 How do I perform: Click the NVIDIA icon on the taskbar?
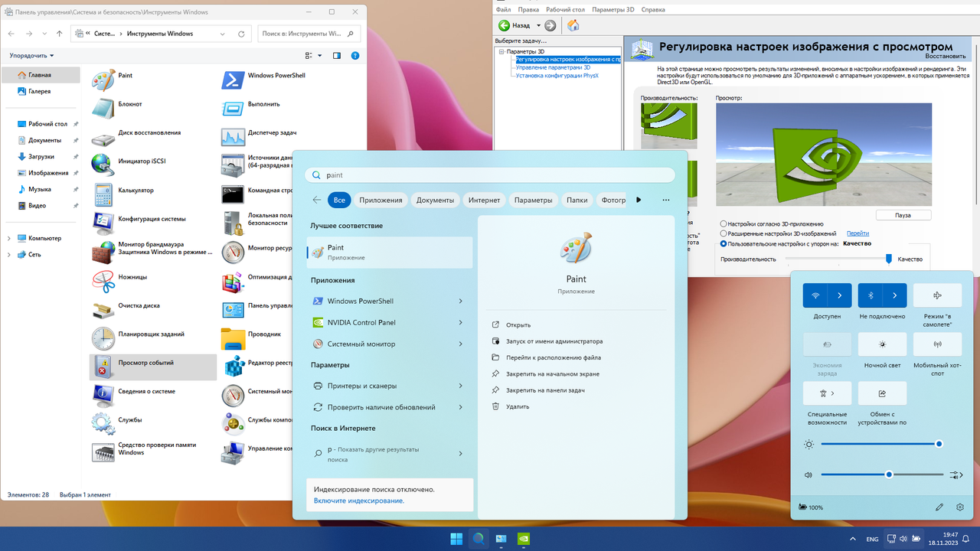(x=523, y=539)
